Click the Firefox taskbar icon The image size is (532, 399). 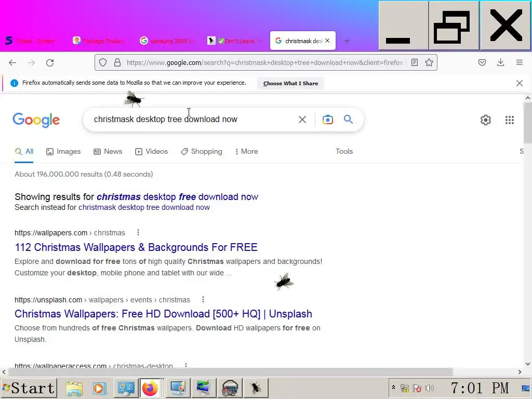click(150, 388)
